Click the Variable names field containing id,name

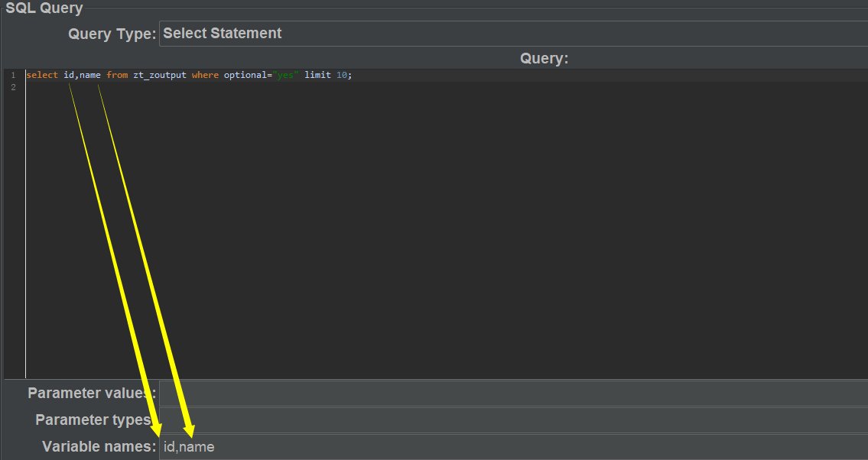click(x=513, y=447)
